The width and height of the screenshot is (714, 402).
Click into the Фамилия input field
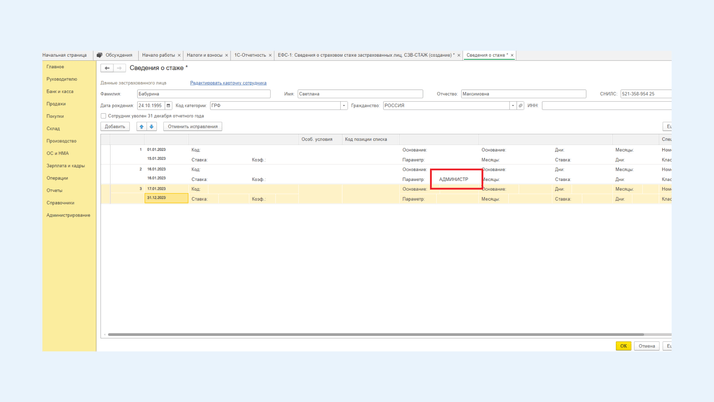(203, 94)
